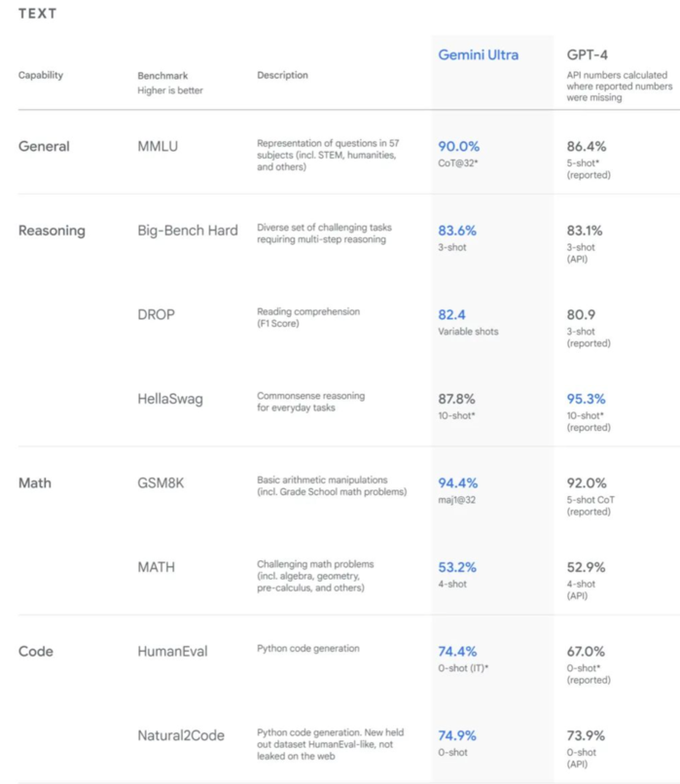Viewport: 680px width, 784px height.
Task: Click the MATH benchmark name
Action: click(x=157, y=567)
